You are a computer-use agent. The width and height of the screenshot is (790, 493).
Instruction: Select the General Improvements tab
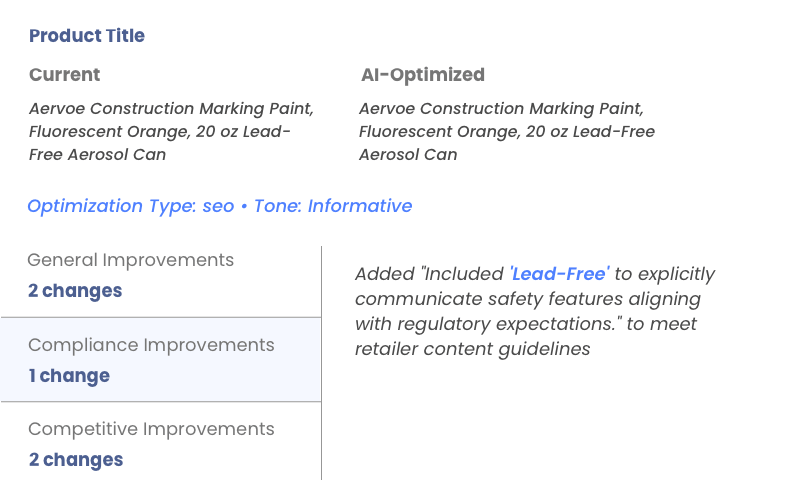click(160, 275)
